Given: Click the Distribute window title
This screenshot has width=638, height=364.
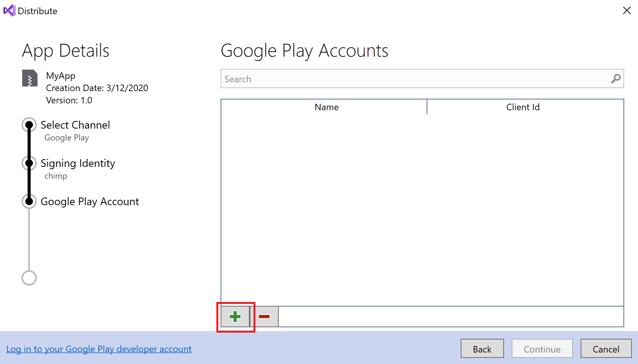Looking at the screenshot, I should [38, 11].
